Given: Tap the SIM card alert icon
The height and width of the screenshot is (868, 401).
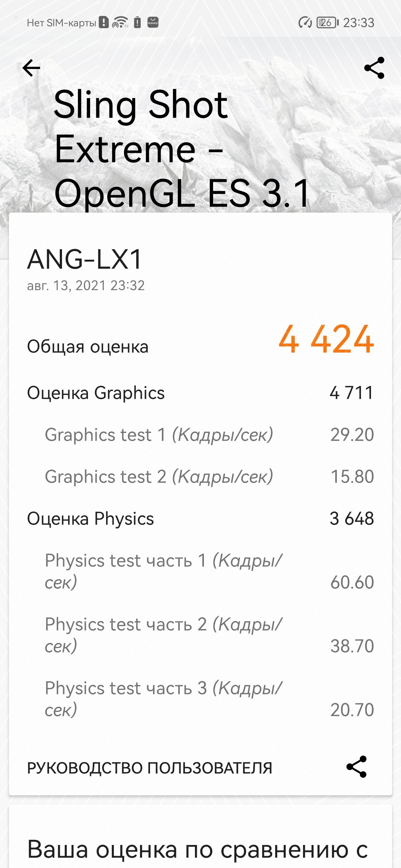Looking at the screenshot, I should tap(104, 23).
